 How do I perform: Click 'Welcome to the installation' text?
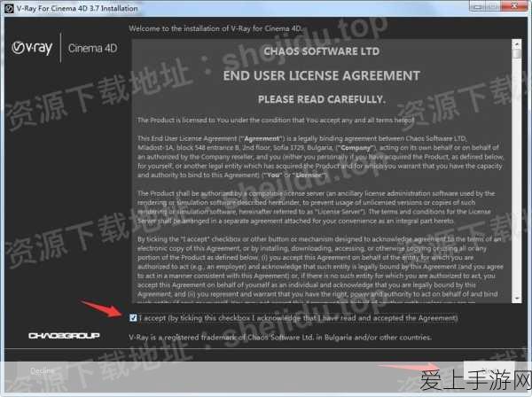point(215,28)
